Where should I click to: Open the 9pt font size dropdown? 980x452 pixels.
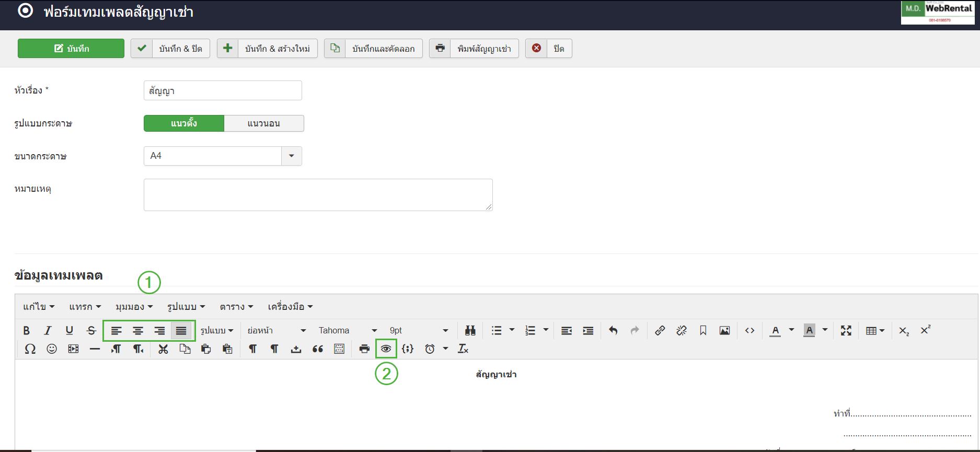click(419, 330)
